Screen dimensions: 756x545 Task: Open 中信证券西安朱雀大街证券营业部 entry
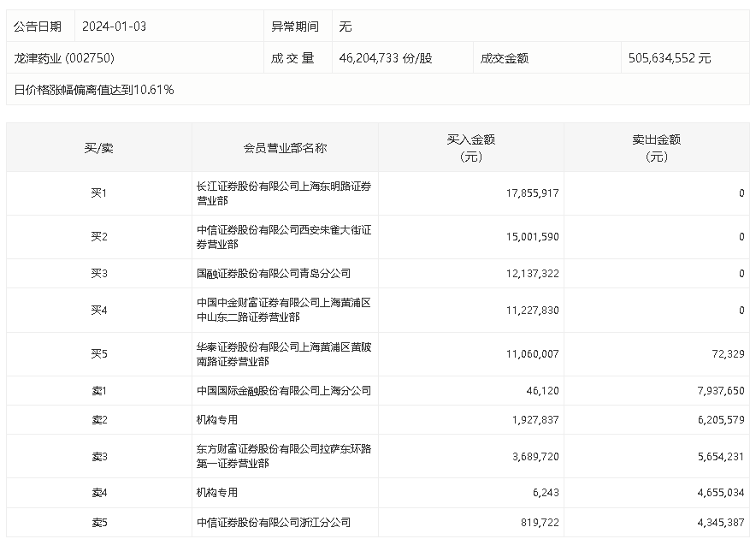click(283, 237)
